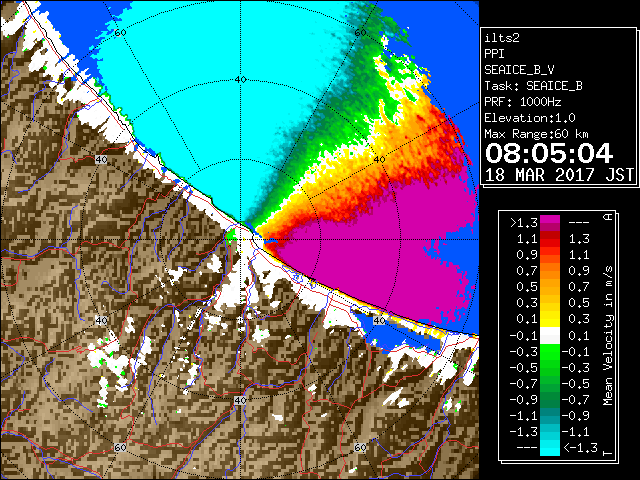This screenshot has height=480, width=640.
Task: Click the '40' range label due north of the radar
Action: (x=240, y=80)
